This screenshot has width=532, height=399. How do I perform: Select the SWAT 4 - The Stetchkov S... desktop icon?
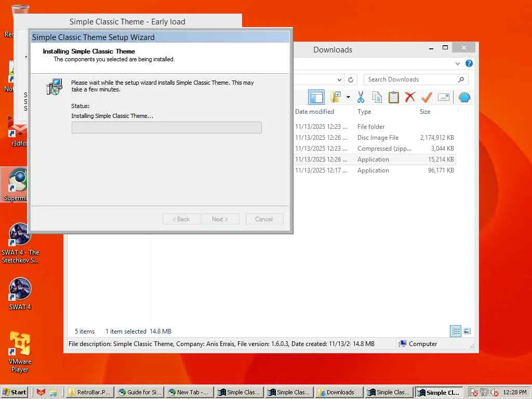[x=20, y=243]
